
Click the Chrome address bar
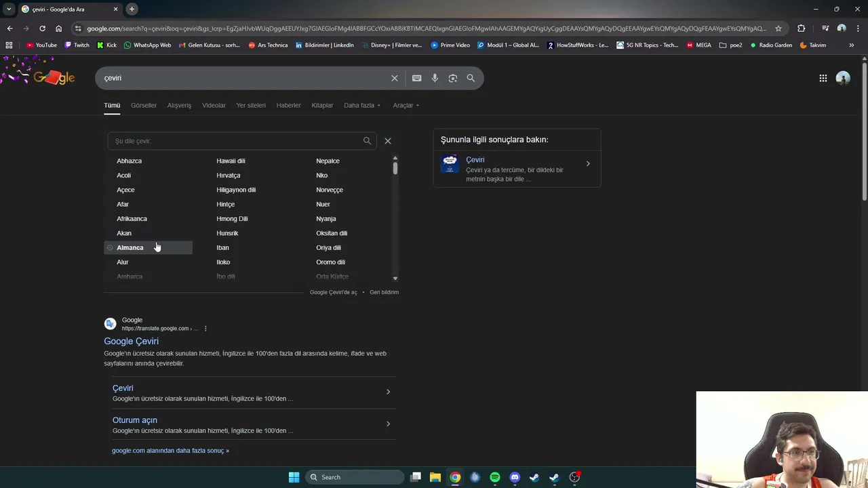click(x=427, y=28)
